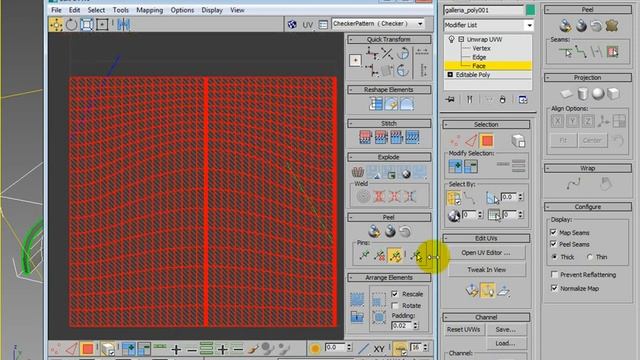Select the Rotate tool in UV editor toolbar
This screenshot has height=360, width=640.
coord(71,24)
